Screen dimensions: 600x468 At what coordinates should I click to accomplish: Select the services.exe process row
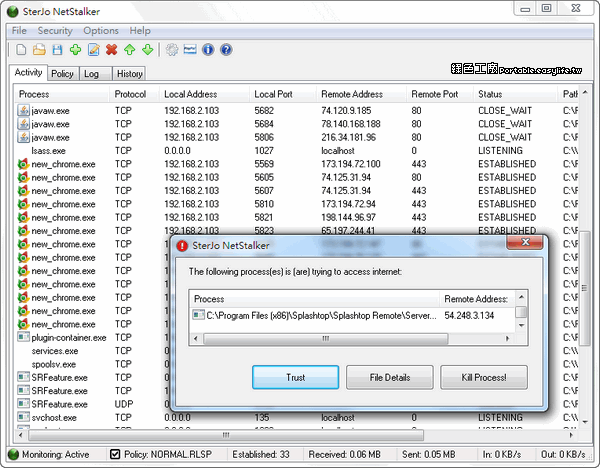(x=92, y=351)
